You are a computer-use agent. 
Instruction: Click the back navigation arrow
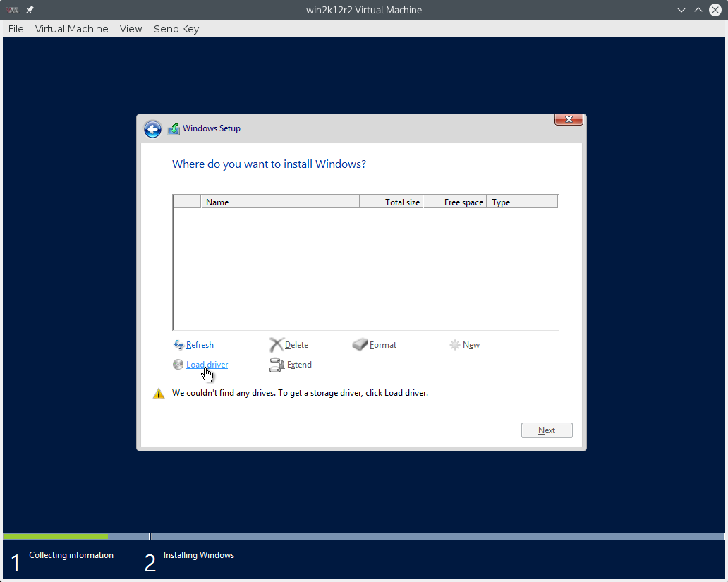152,129
